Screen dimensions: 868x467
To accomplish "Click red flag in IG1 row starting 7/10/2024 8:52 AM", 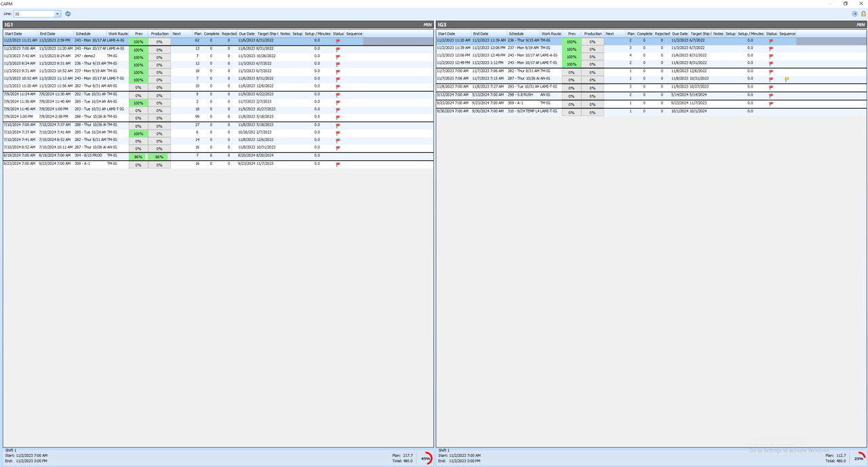I will click(338, 148).
